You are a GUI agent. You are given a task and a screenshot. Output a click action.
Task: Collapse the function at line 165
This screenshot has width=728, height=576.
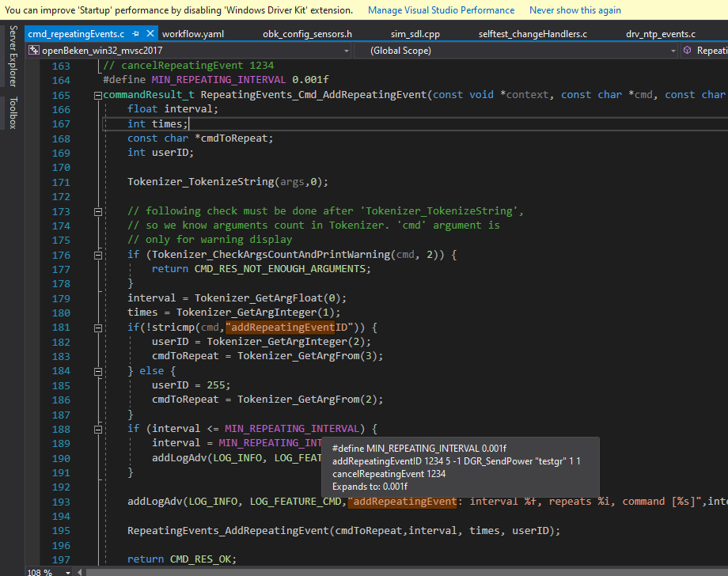click(98, 95)
